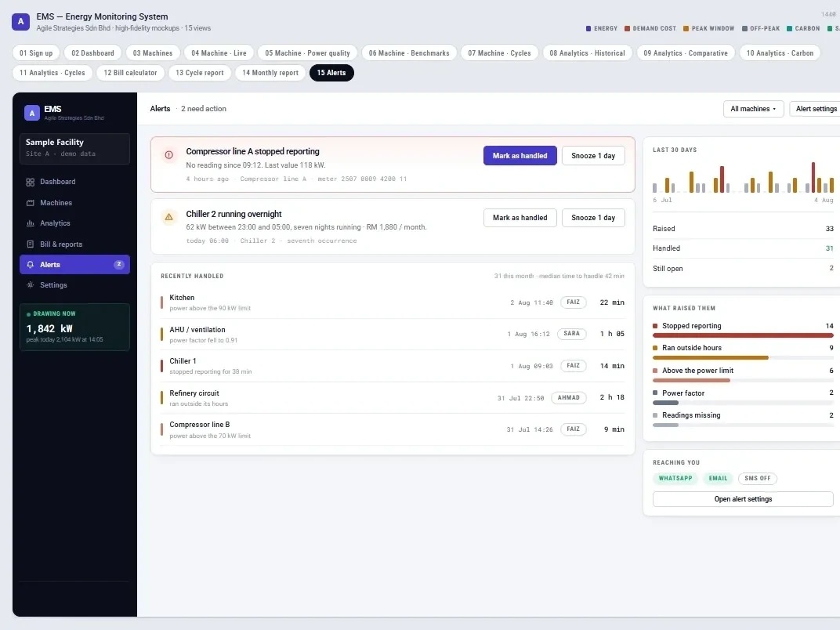Toggle the SMS OFF notification chip
Viewport: 840px width, 630px height.
click(757, 479)
